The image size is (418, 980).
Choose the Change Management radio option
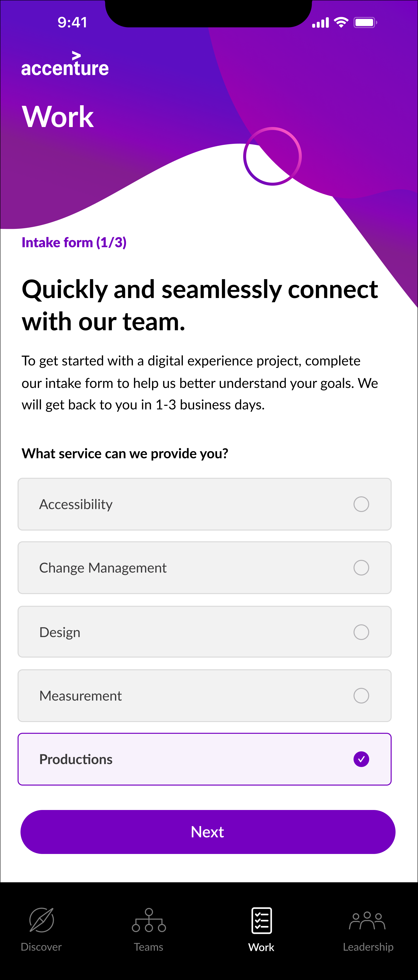coord(361,568)
